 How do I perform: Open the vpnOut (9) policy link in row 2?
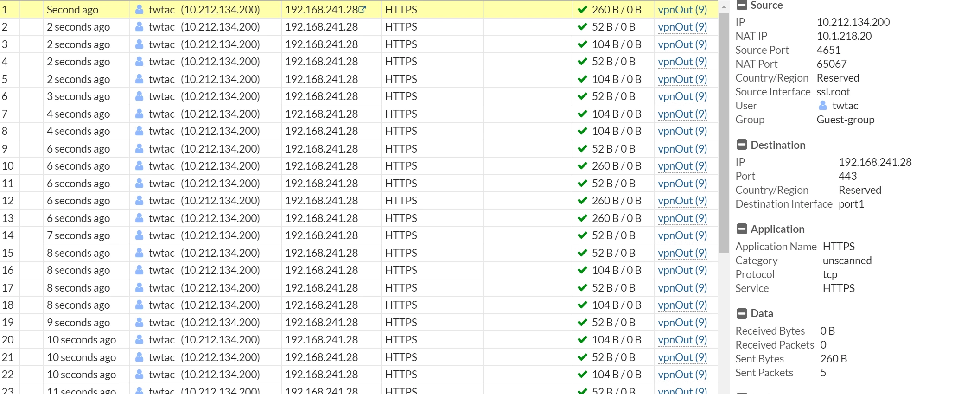(x=682, y=27)
